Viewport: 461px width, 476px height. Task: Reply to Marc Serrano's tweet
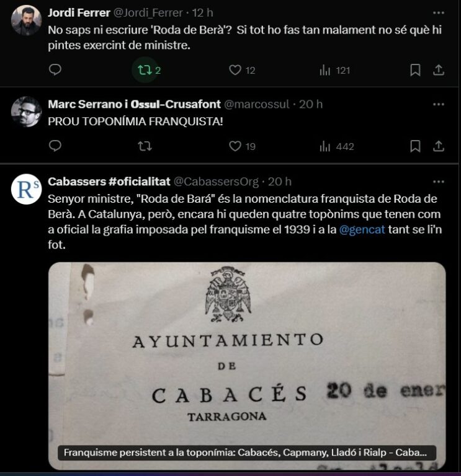(x=55, y=146)
